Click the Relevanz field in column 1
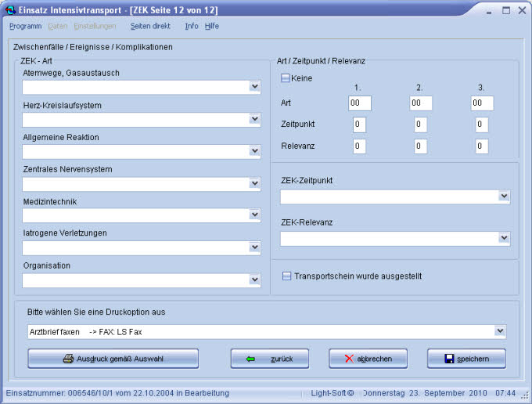Screen dimensions: 532x404 [x=359, y=146]
